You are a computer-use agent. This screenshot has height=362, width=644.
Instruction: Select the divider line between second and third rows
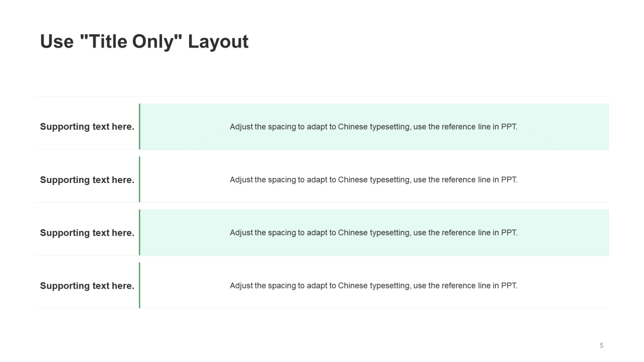[322, 202]
